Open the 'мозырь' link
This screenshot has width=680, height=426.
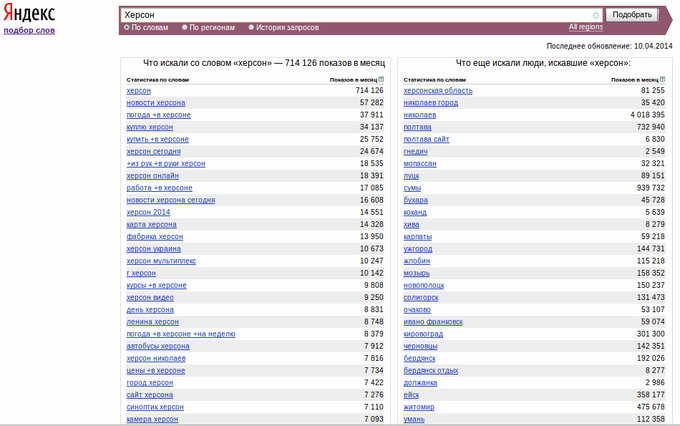click(417, 273)
